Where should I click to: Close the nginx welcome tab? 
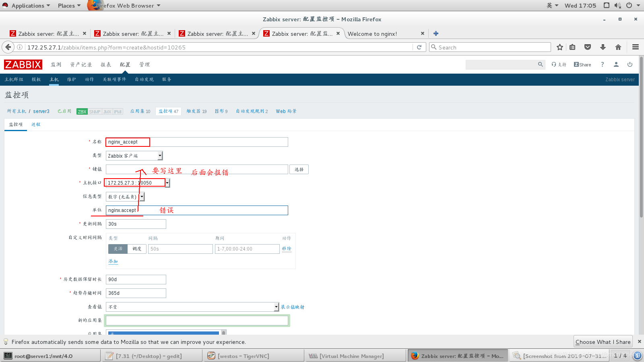point(423,33)
